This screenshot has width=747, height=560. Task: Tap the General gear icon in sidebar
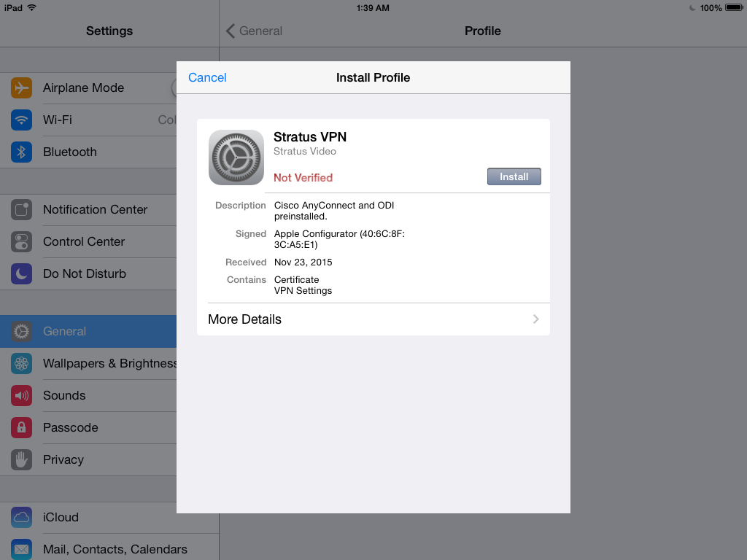click(x=21, y=332)
